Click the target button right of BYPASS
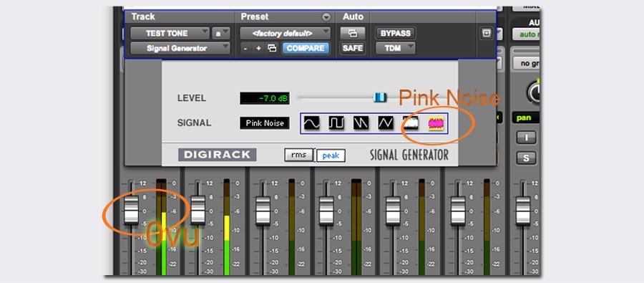The width and height of the screenshot is (644, 283). [487, 34]
